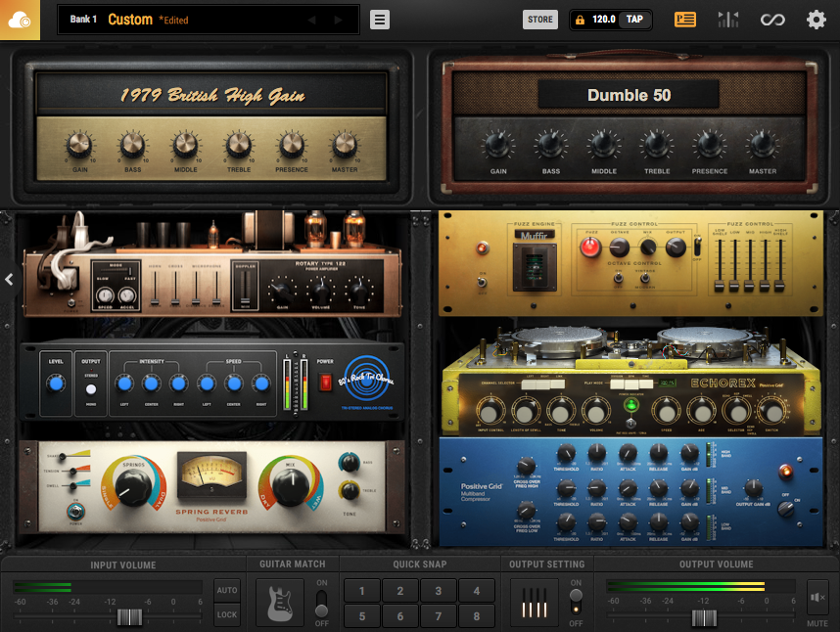Click the infinity loop icon
The width and height of the screenshot is (840, 632).
[x=772, y=20]
